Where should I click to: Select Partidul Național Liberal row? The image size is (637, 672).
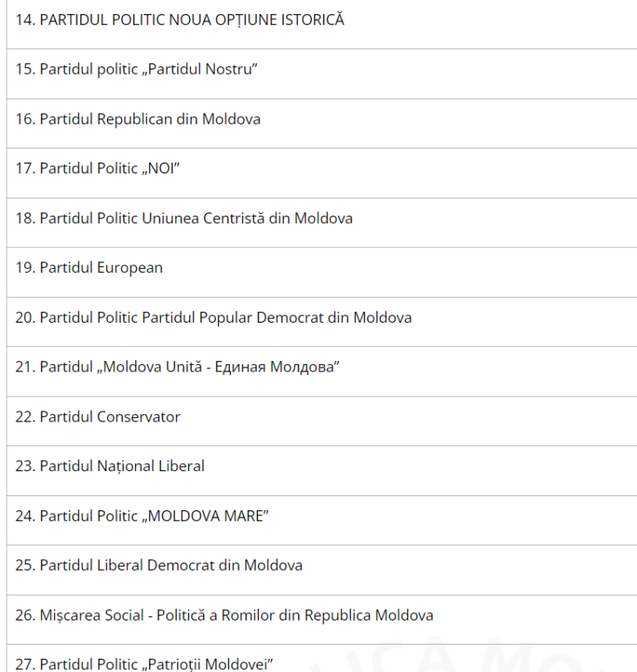click(109, 466)
